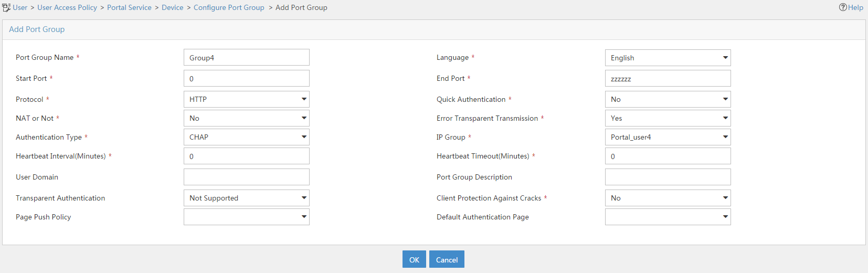Click the OK button
The width and height of the screenshot is (868, 273).
pos(414,259)
